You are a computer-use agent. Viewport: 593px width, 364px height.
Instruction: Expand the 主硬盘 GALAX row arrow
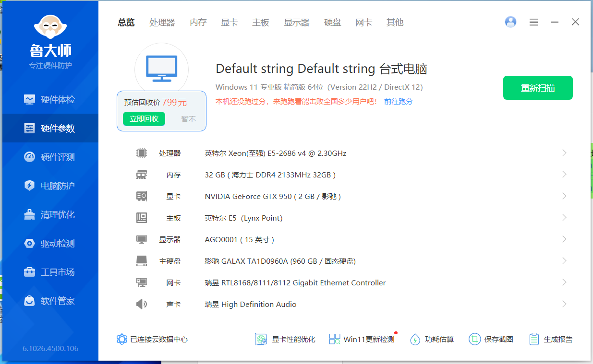click(564, 261)
